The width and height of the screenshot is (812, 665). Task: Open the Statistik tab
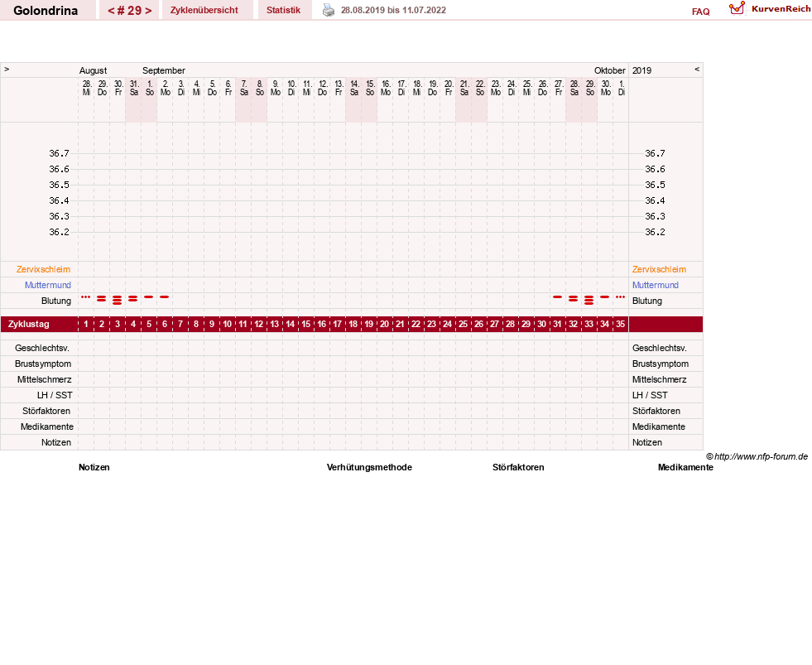point(283,10)
